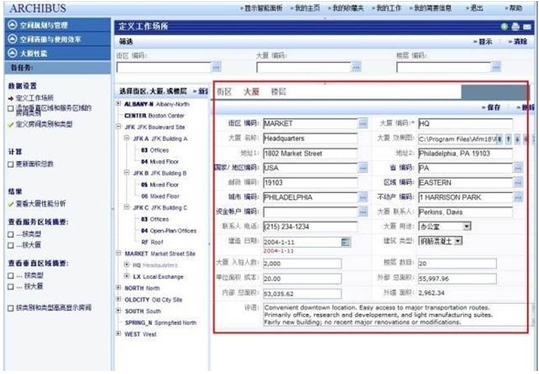Collapse the second blue sidebar section circle icon

pos(12,39)
